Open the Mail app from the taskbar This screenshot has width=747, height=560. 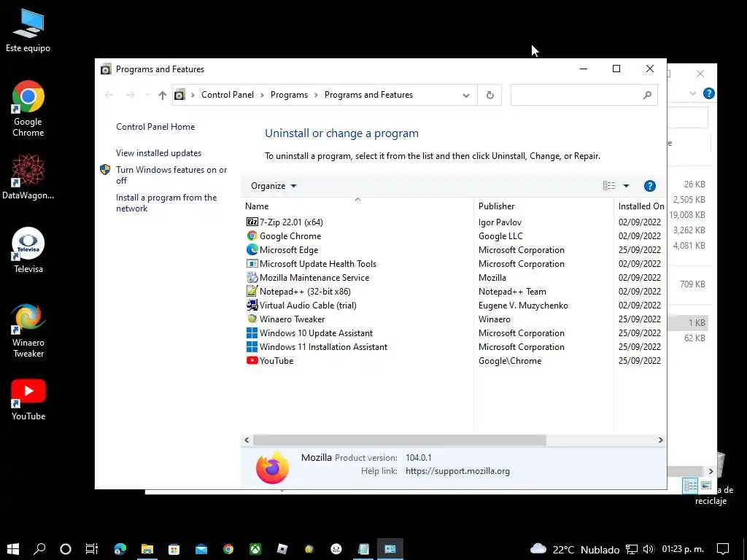pos(201,549)
